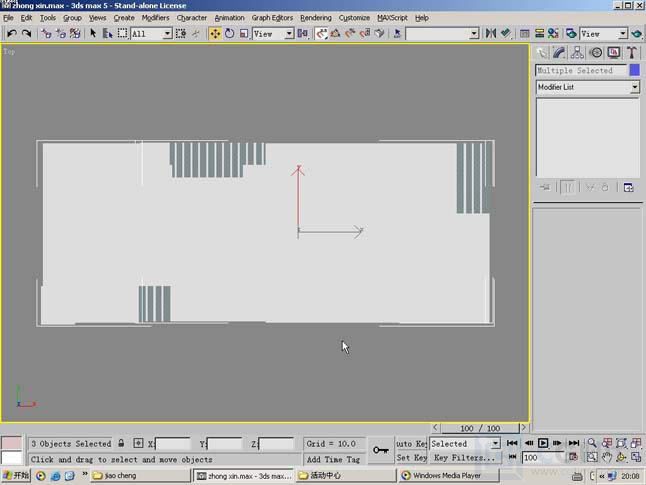Screen dimensions: 646x485
Task: Click the Undo arrow icon
Action: click(x=12, y=33)
